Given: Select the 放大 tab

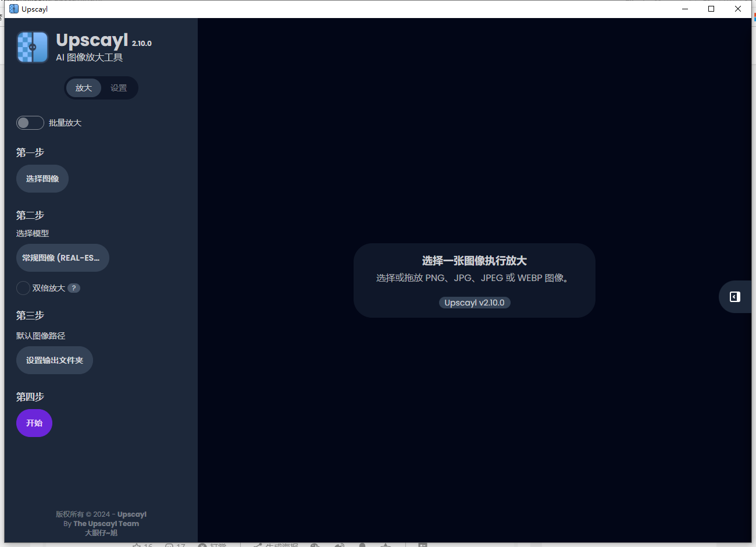Looking at the screenshot, I should click(83, 87).
